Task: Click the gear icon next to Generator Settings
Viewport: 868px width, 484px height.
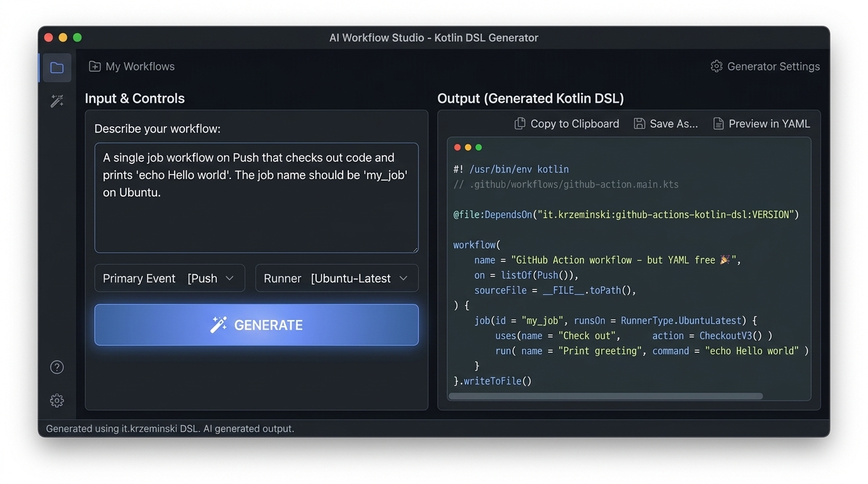Action: [x=717, y=66]
